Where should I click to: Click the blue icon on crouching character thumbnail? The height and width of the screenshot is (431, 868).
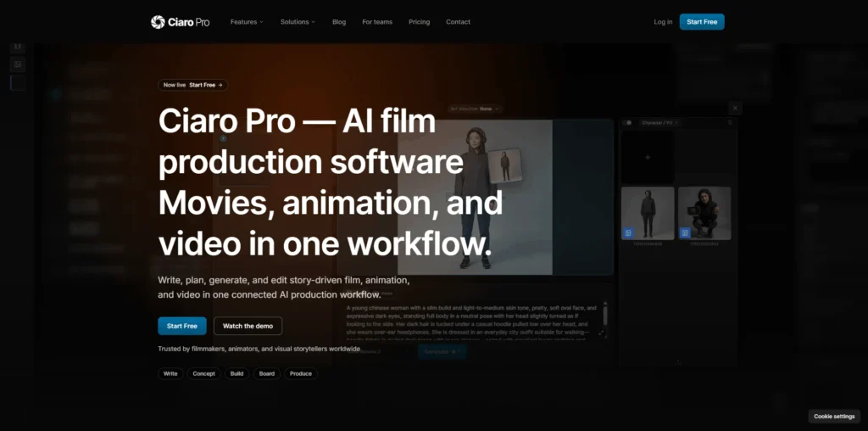(x=685, y=233)
